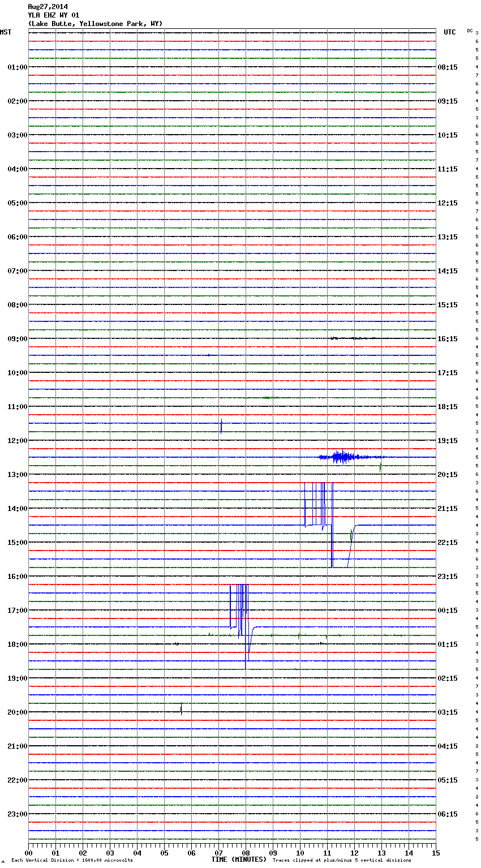The height and width of the screenshot is (868, 481).
Task: Click the 01:15 UTC time label
Action: point(448,644)
